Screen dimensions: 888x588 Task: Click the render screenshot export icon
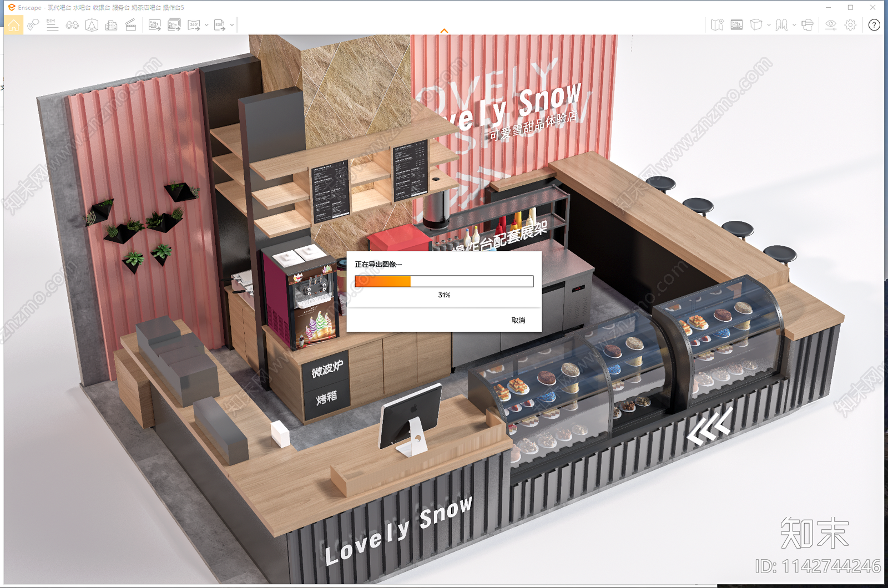155,25
